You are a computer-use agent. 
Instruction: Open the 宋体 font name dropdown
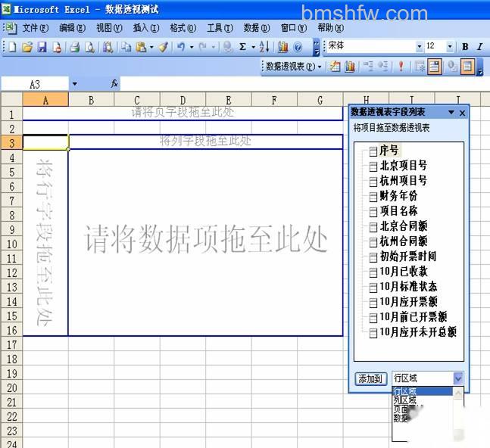coord(419,47)
